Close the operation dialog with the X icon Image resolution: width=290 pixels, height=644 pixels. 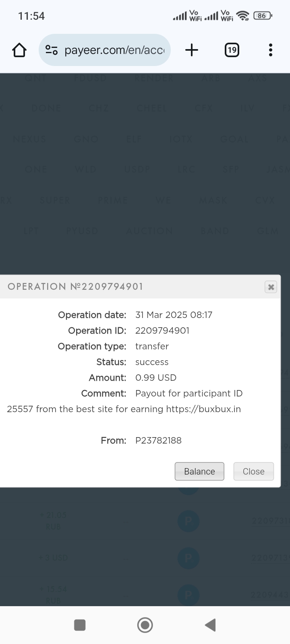[271, 287]
